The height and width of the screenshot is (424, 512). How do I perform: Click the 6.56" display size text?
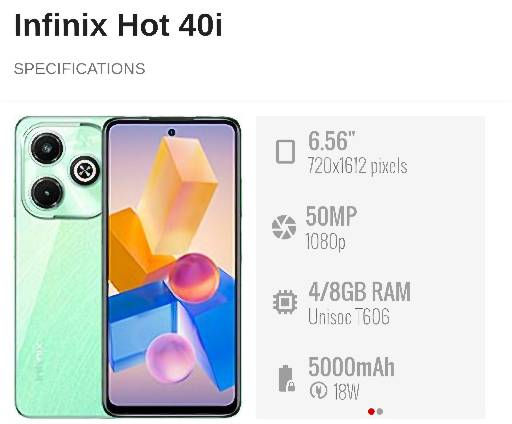[331, 141]
